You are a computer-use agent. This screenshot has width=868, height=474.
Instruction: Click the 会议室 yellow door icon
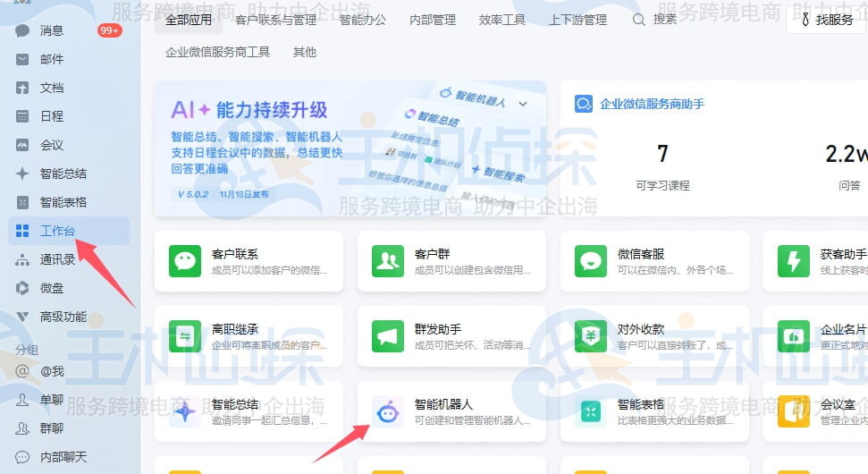793,412
